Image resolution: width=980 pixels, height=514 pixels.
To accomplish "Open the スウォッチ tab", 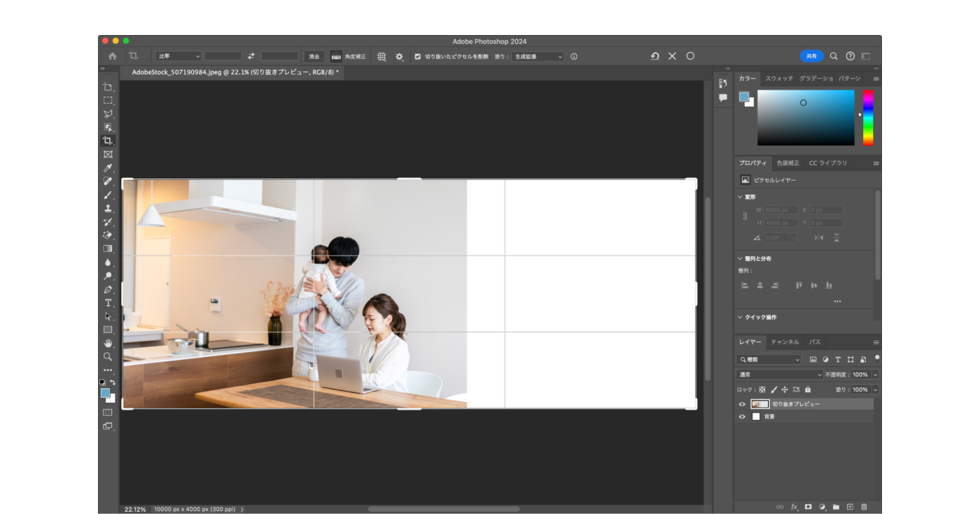I will click(778, 78).
